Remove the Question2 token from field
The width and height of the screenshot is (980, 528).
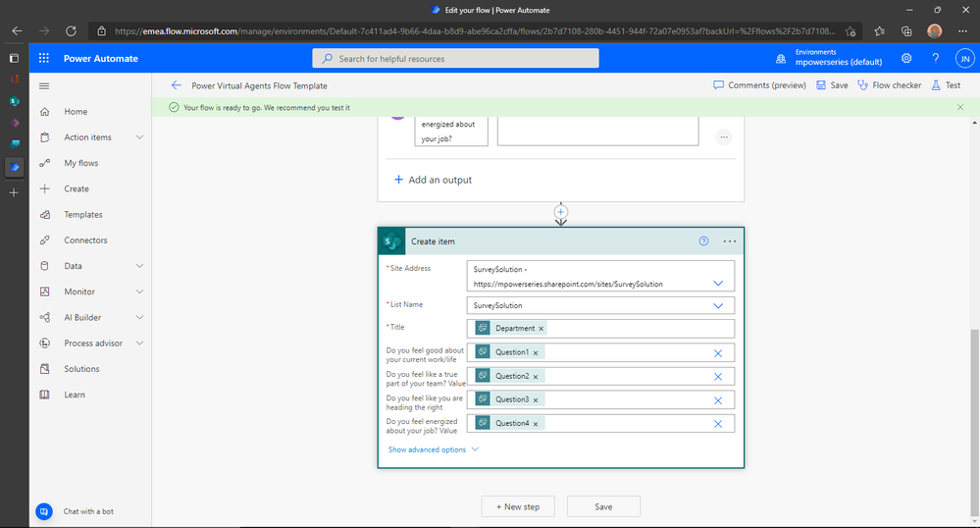[x=536, y=377]
